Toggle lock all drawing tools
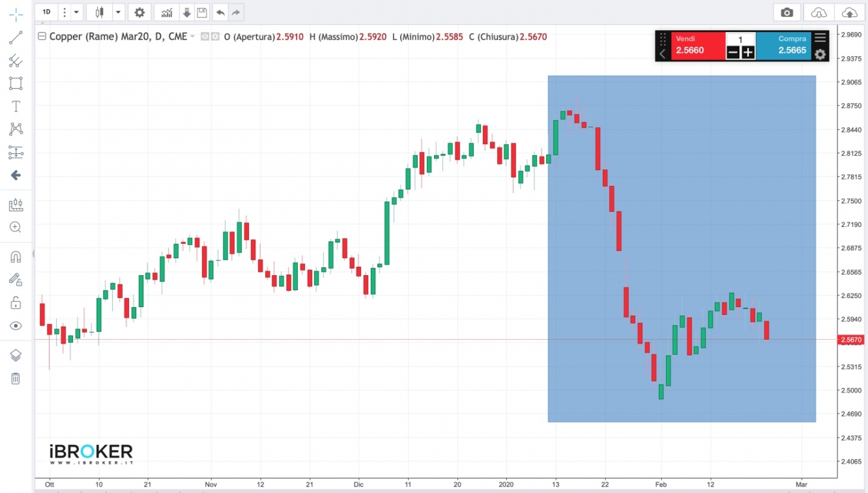Screen dimensions: 868x493 (x=16, y=303)
